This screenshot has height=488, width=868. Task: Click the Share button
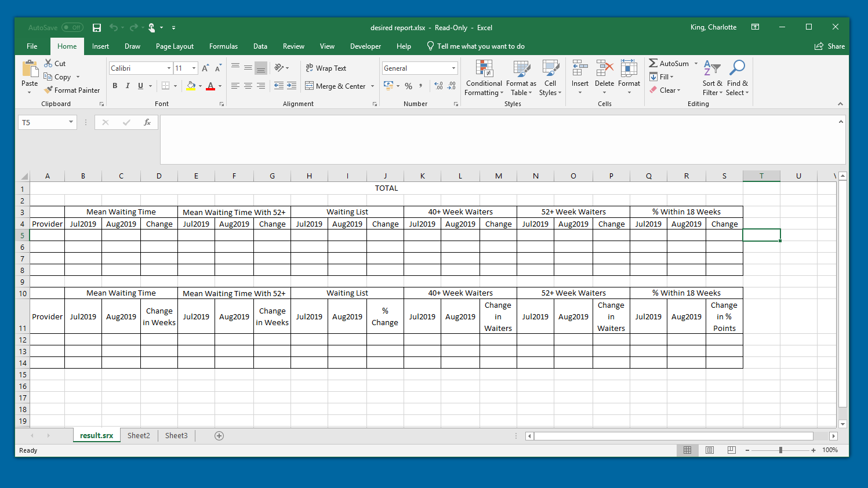[830, 46]
